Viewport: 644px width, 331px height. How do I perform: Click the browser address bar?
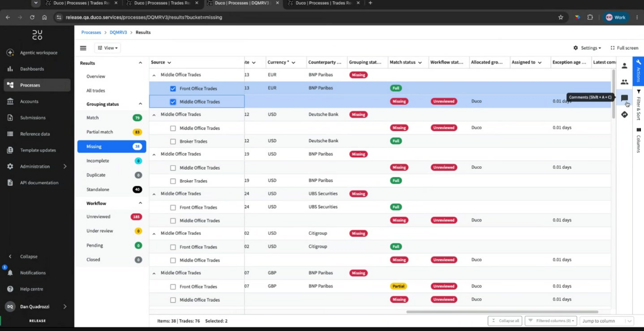click(x=306, y=17)
